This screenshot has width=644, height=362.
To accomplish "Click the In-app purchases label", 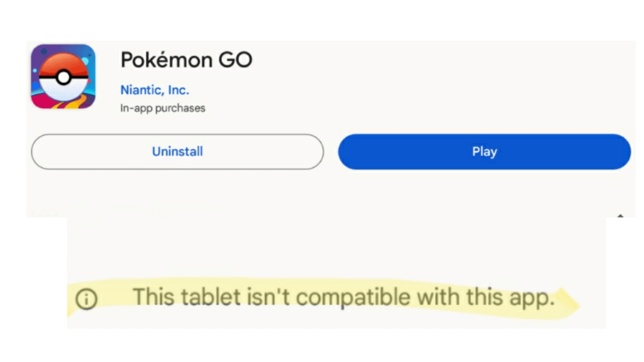I will 163,108.
